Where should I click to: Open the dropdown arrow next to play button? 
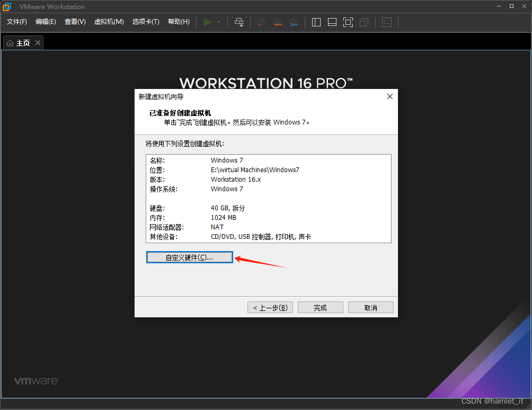point(219,22)
